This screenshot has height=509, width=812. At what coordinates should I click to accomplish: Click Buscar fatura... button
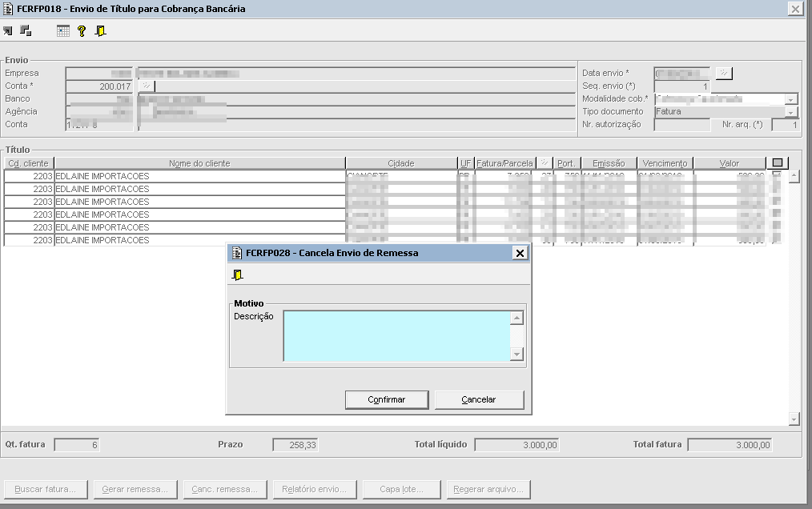pyautogui.click(x=46, y=489)
